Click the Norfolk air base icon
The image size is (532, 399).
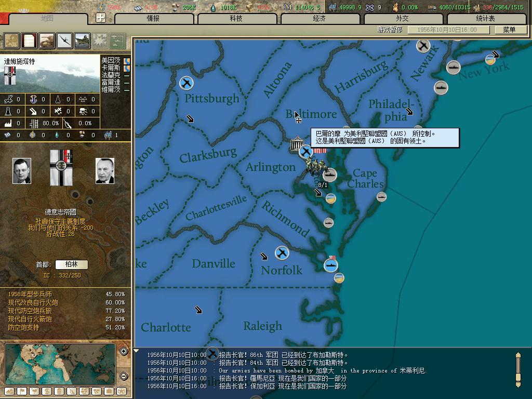282,253
